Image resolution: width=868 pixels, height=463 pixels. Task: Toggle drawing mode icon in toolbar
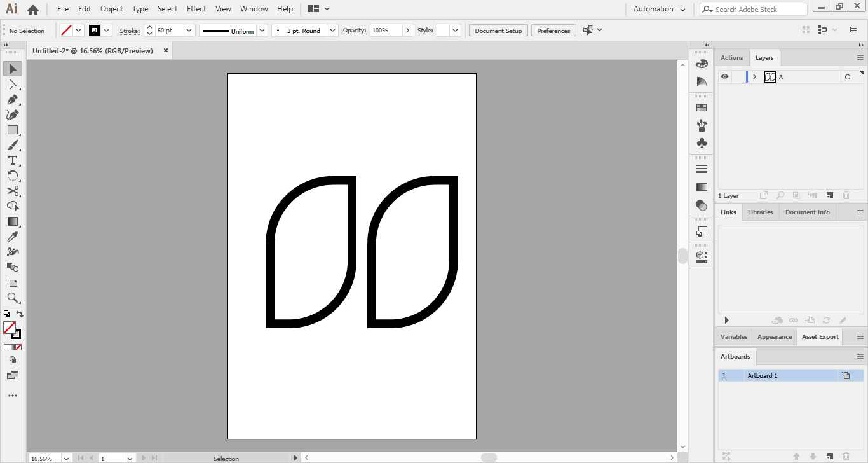click(x=13, y=360)
